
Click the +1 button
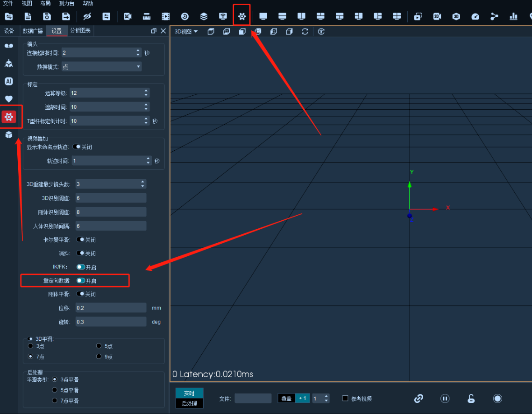coord(303,398)
